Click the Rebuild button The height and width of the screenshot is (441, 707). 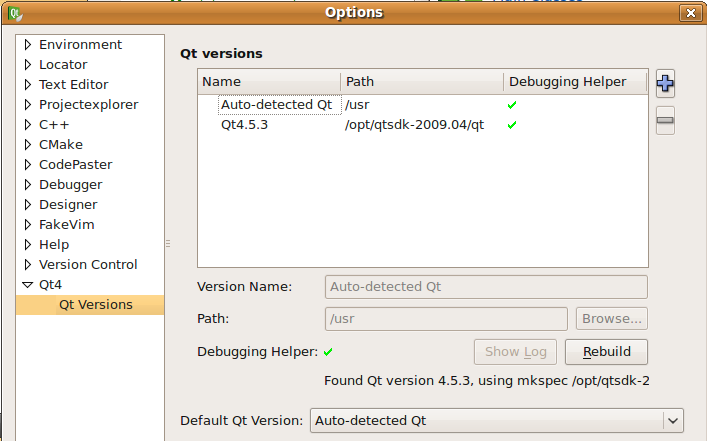(x=606, y=352)
